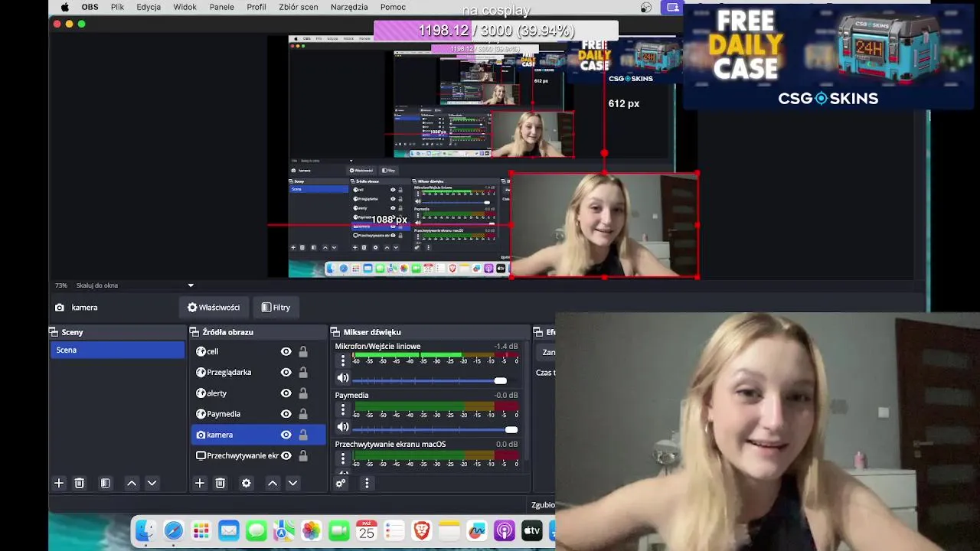Open the Pomoc menu
980x551 pixels.
point(393,7)
